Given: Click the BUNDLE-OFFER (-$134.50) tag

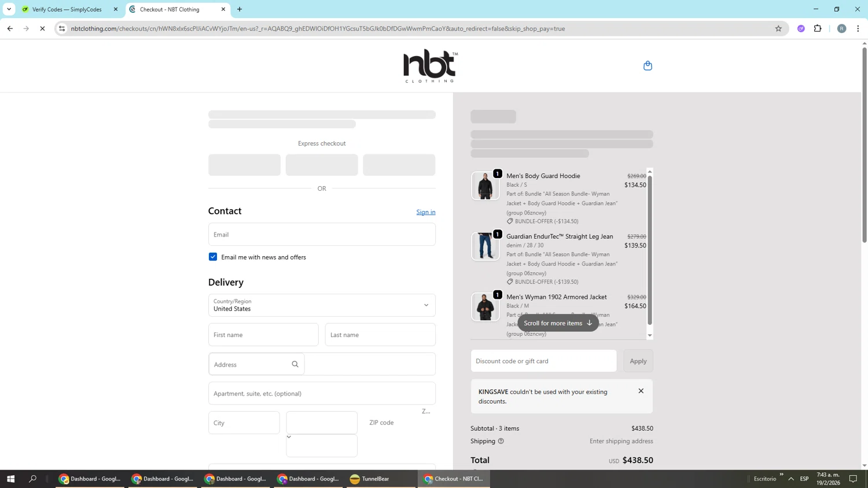Looking at the screenshot, I should pyautogui.click(x=542, y=221).
